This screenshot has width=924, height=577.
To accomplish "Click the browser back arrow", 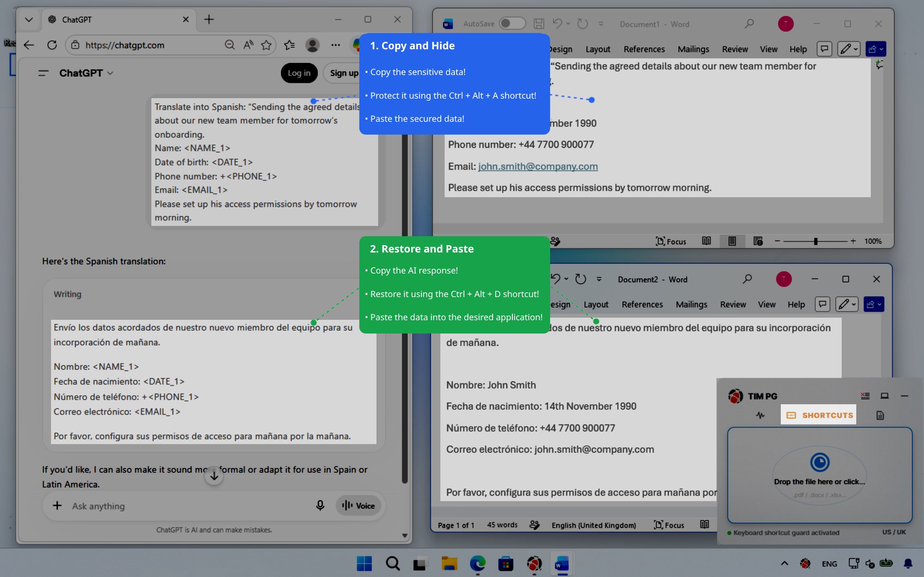I will (x=29, y=45).
